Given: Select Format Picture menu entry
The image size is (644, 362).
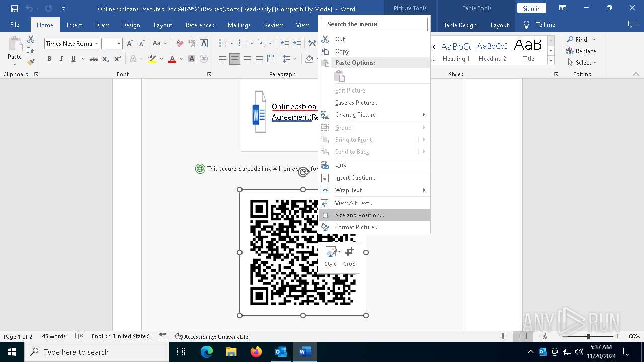Looking at the screenshot, I should pos(375,227).
